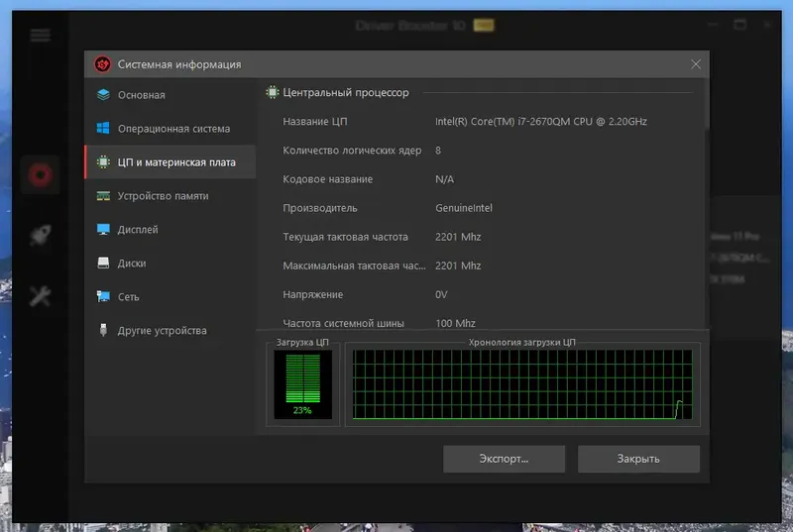Open the Диски section
793x532 pixels.
170,264
